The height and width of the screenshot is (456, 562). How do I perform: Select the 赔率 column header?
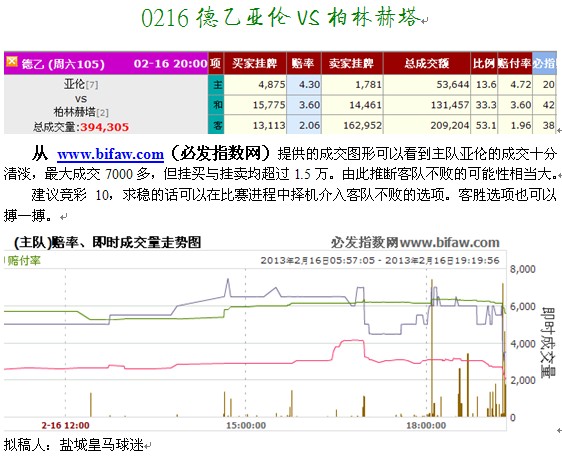click(x=303, y=63)
